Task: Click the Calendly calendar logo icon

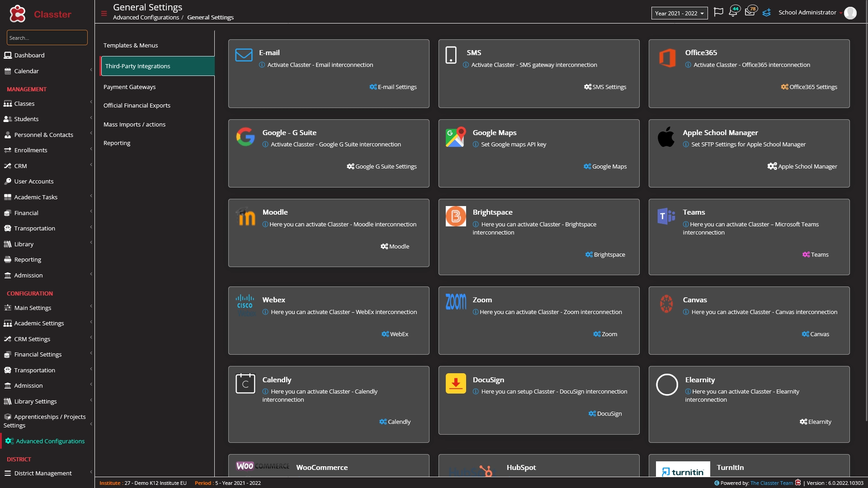Action: coord(245,384)
